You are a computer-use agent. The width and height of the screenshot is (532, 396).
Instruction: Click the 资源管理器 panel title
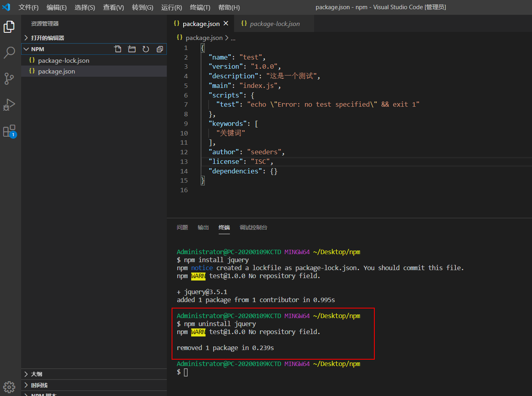pyautogui.click(x=45, y=24)
